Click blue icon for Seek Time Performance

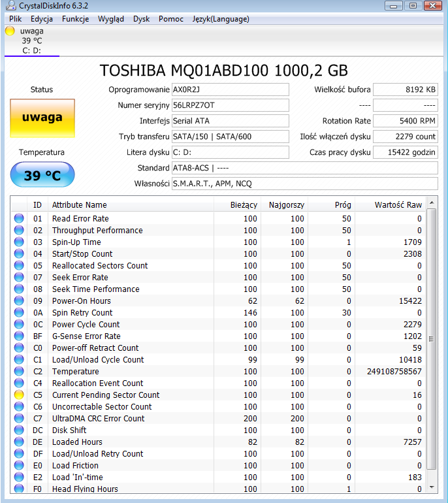[x=19, y=289]
